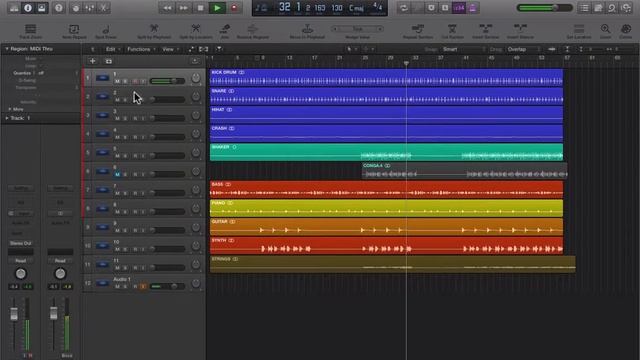The width and height of the screenshot is (640, 360).
Task: Click the Fast Forward transport button
Action: [184, 8]
